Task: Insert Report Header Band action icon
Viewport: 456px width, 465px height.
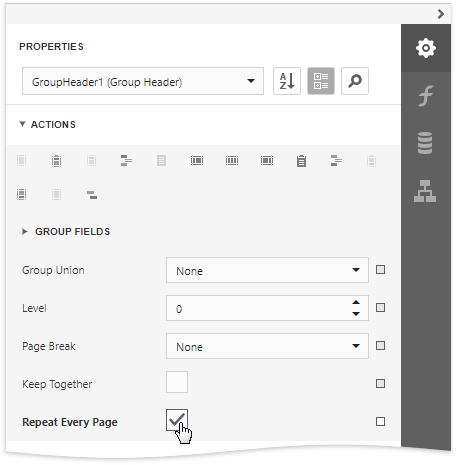Action: click(x=56, y=161)
